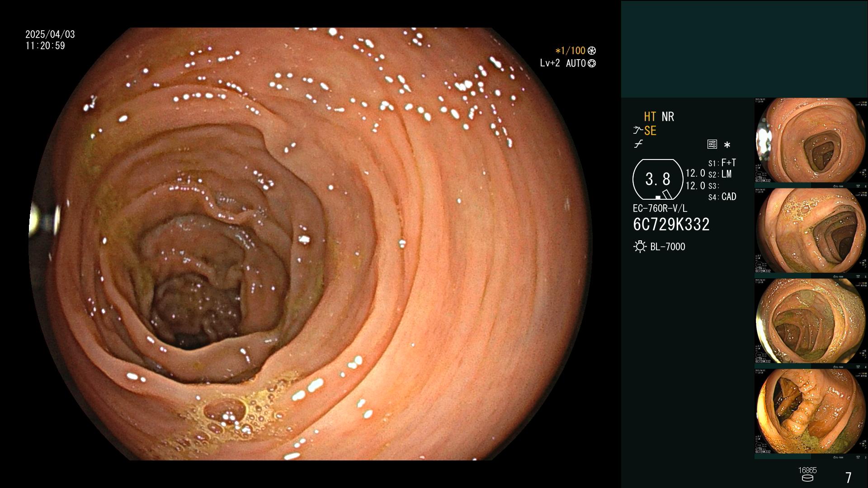Click the shutter speed icon beside 1/100

coord(592,51)
